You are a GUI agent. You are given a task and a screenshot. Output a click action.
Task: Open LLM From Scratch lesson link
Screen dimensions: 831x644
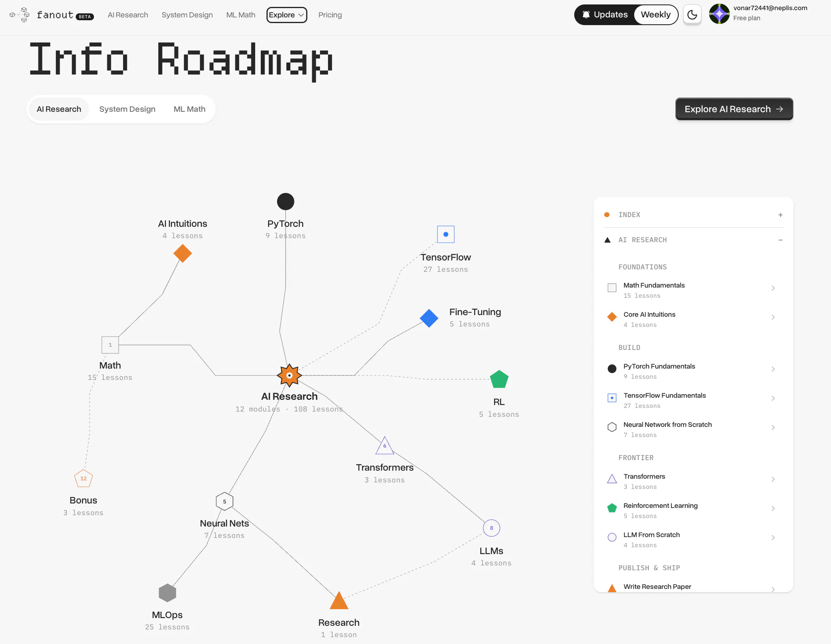(651, 535)
